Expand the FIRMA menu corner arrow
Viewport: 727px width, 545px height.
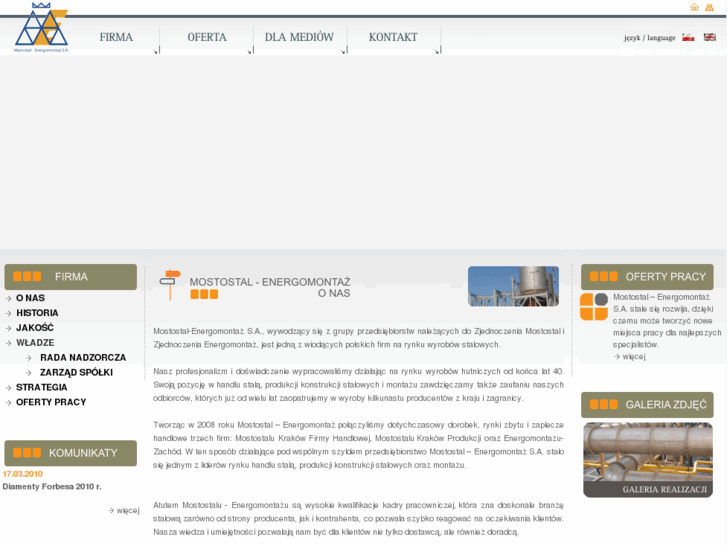(x=156, y=51)
